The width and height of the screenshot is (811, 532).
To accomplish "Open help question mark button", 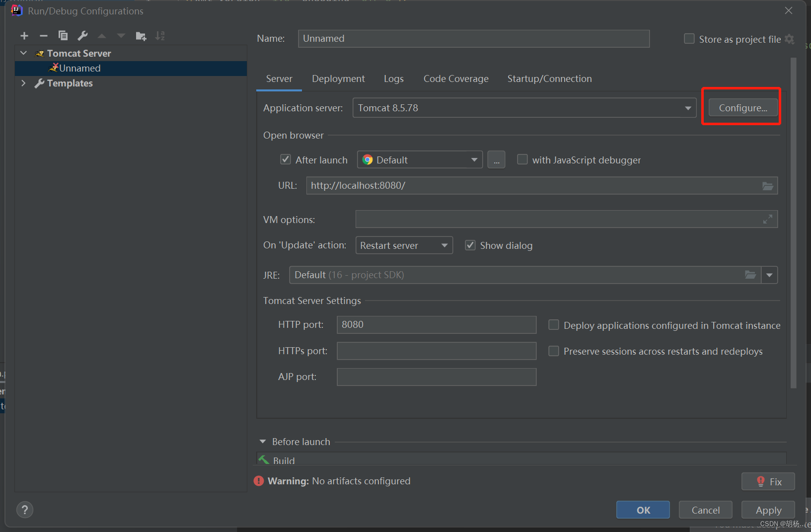I will tap(25, 510).
